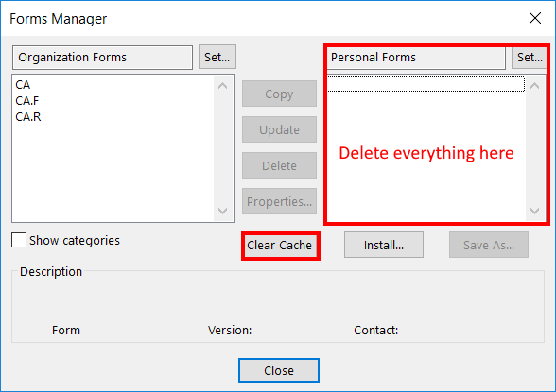Click the down arrow of the Organization Forms scrollbar
The height and width of the screenshot is (392, 556).
click(x=223, y=211)
